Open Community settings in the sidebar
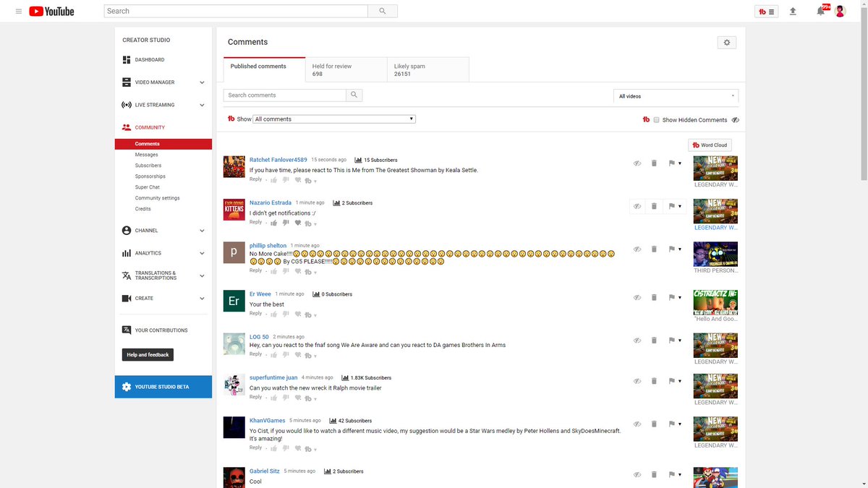The height and width of the screenshot is (488, 868). click(x=157, y=198)
